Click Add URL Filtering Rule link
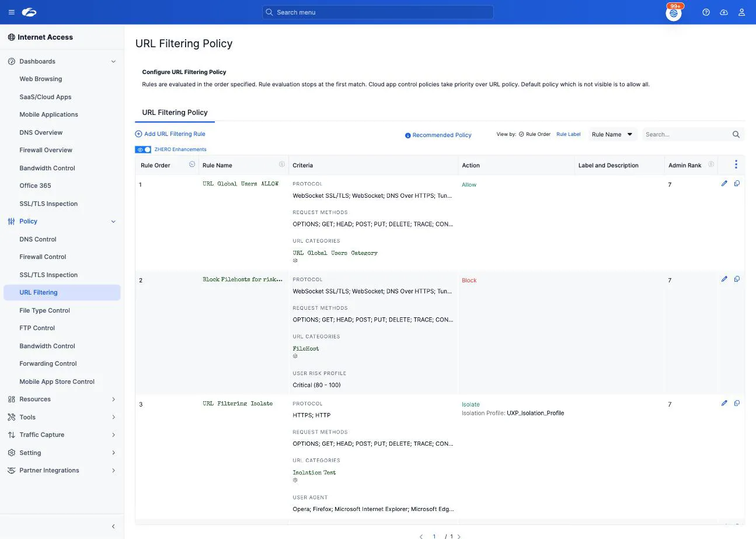Screen dimensions: 756x539 coord(175,134)
